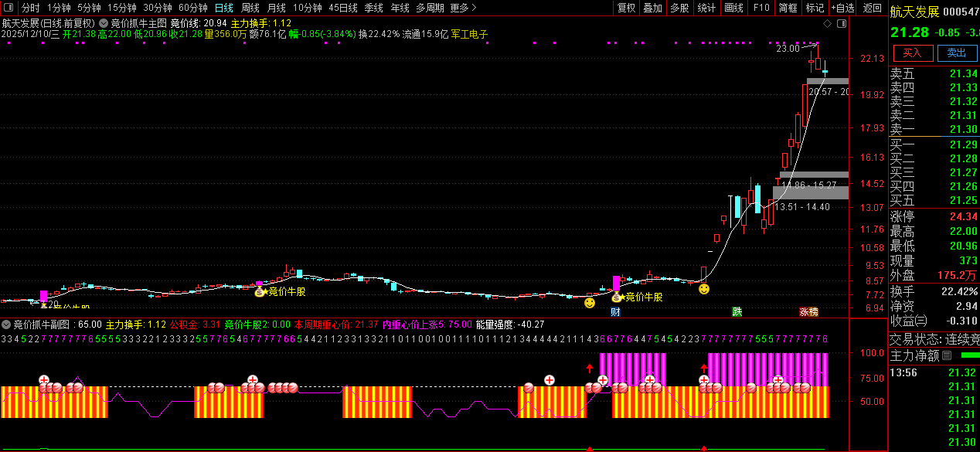Switch to the 1分钟 period
Screen dimensions: 980x452
(x=59, y=8)
